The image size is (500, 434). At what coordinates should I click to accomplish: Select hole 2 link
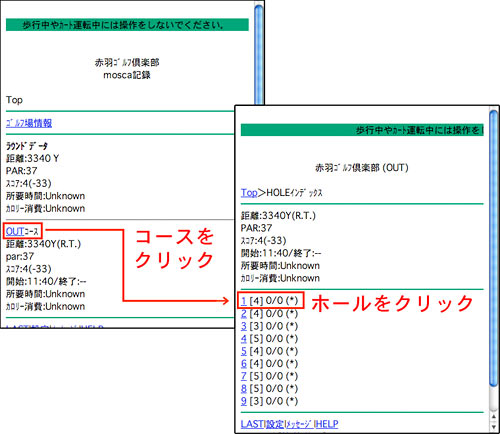244,314
